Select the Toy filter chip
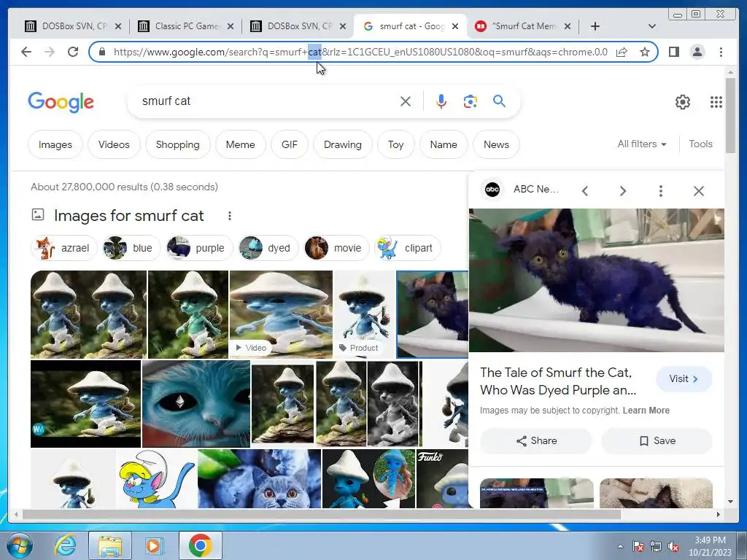The height and width of the screenshot is (560, 747). (395, 144)
